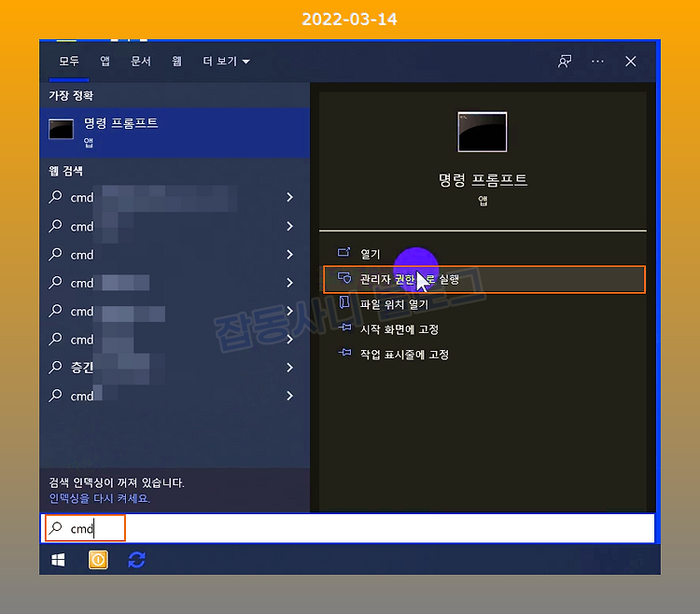Click the 명령 프롬프트 icon in best match

click(x=62, y=130)
